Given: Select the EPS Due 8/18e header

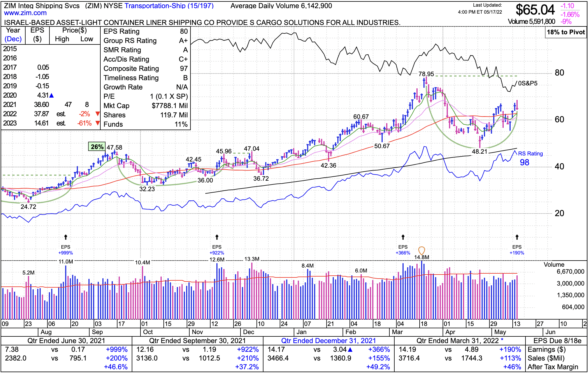Looking at the screenshot, I should tap(557, 341).
